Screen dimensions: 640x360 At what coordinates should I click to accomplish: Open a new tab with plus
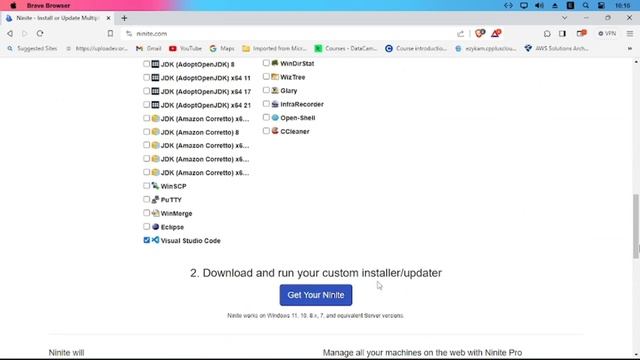pos(124,18)
